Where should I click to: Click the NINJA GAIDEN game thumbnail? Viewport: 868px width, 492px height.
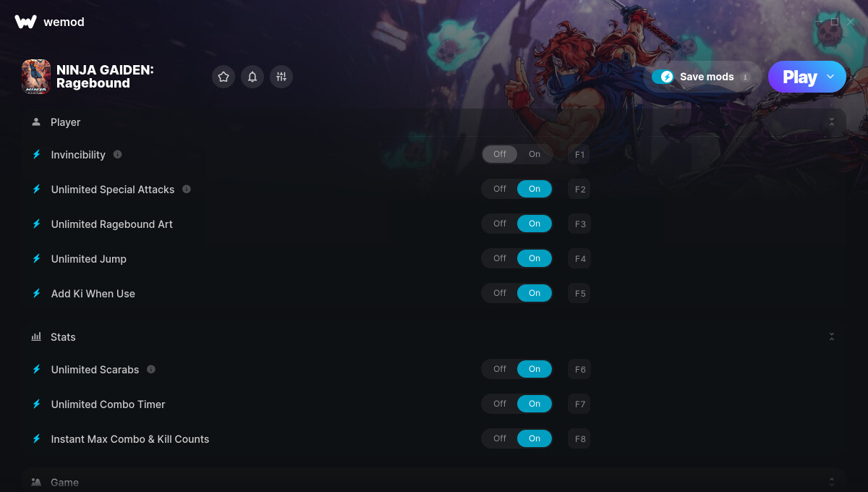(x=36, y=77)
